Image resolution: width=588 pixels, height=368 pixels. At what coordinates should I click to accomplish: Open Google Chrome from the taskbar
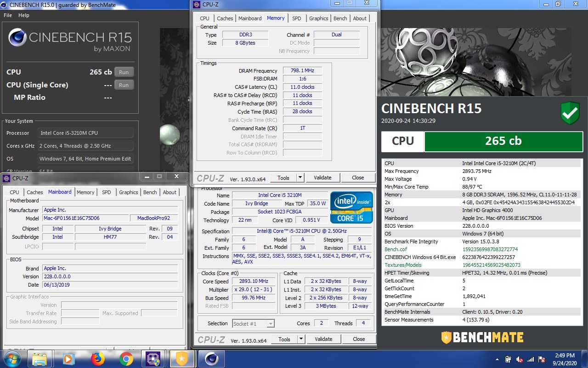(126, 358)
